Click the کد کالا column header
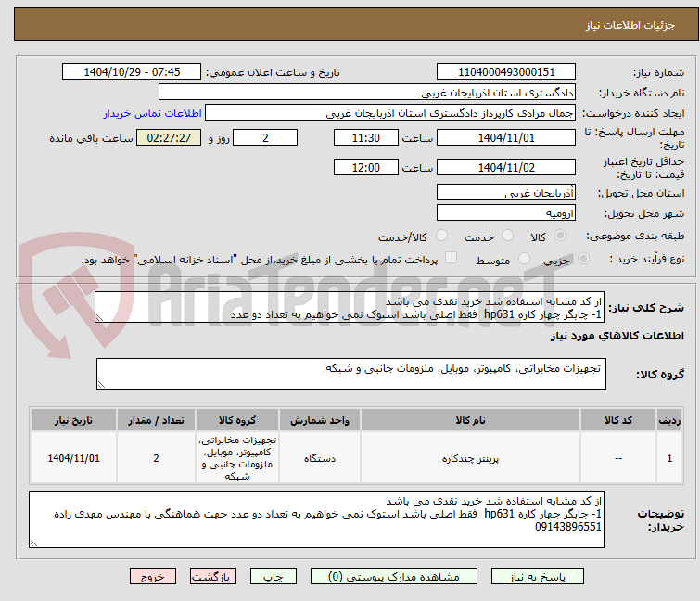Viewport: 700px width, 601px height. [617, 420]
